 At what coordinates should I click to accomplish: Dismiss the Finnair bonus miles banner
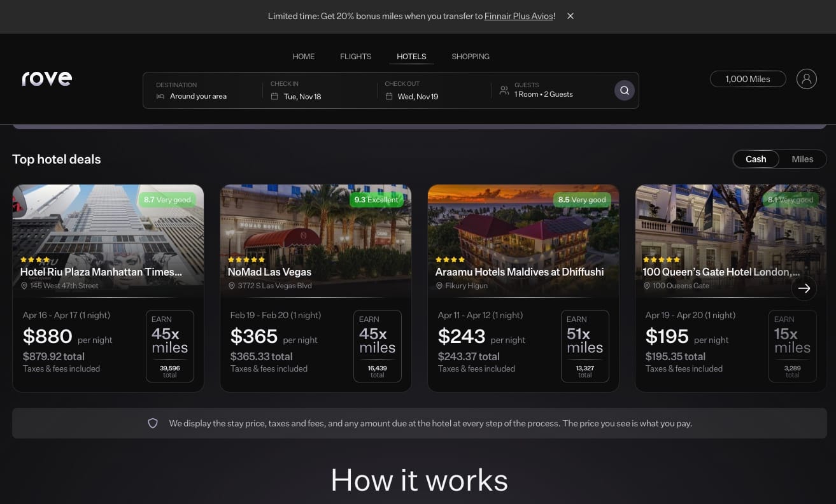(570, 16)
